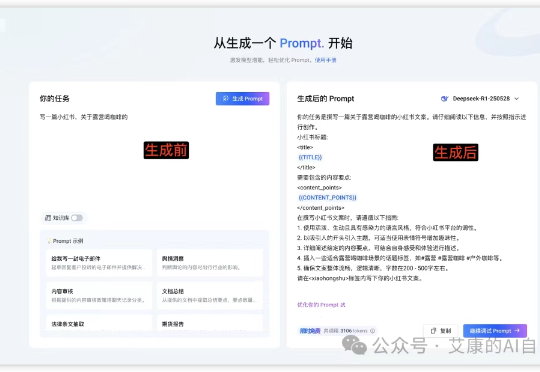Click the Prompt 示例 section label

click(x=68, y=241)
